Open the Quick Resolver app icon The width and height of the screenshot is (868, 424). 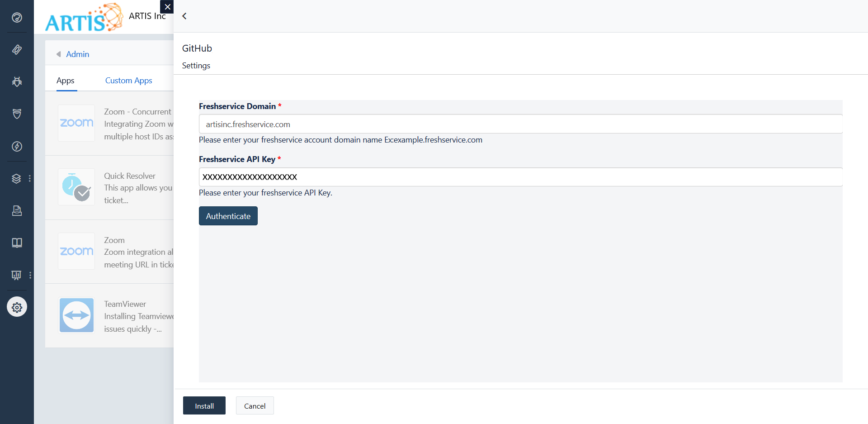(x=76, y=187)
